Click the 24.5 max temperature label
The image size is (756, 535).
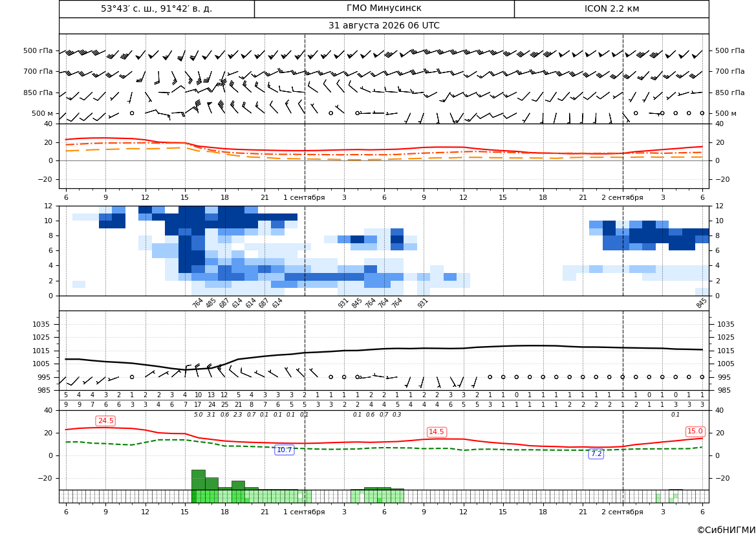[105, 420]
